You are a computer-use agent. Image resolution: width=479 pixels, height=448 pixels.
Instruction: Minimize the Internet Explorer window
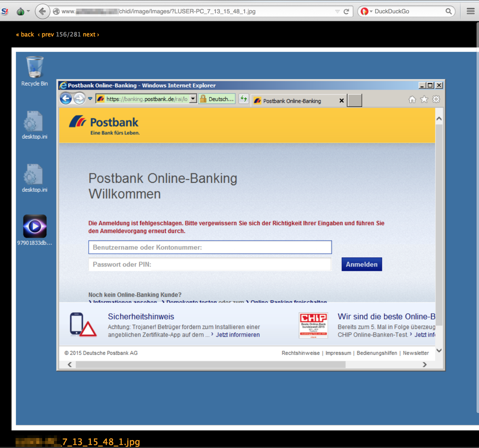(x=422, y=85)
